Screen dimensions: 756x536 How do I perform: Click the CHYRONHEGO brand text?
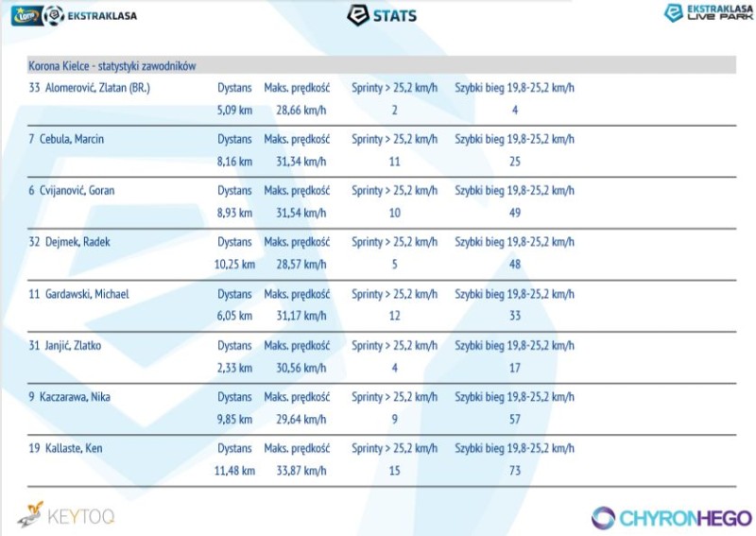[x=685, y=518]
